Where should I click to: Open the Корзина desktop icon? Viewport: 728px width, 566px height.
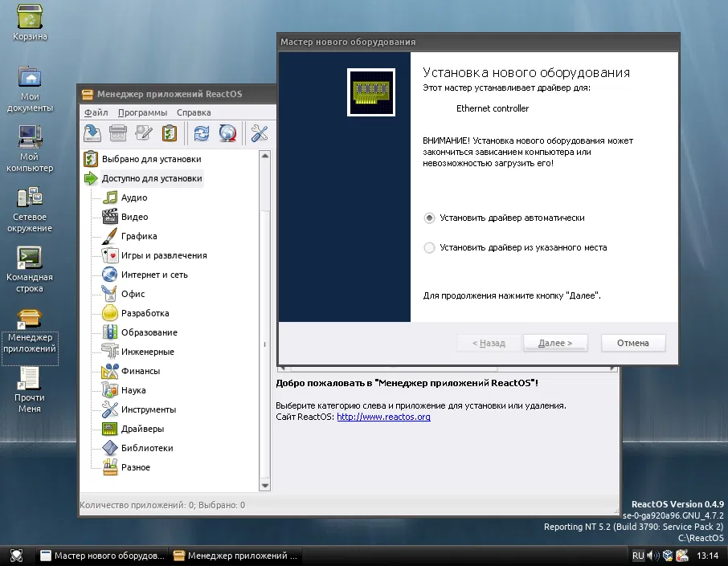[x=30, y=22]
